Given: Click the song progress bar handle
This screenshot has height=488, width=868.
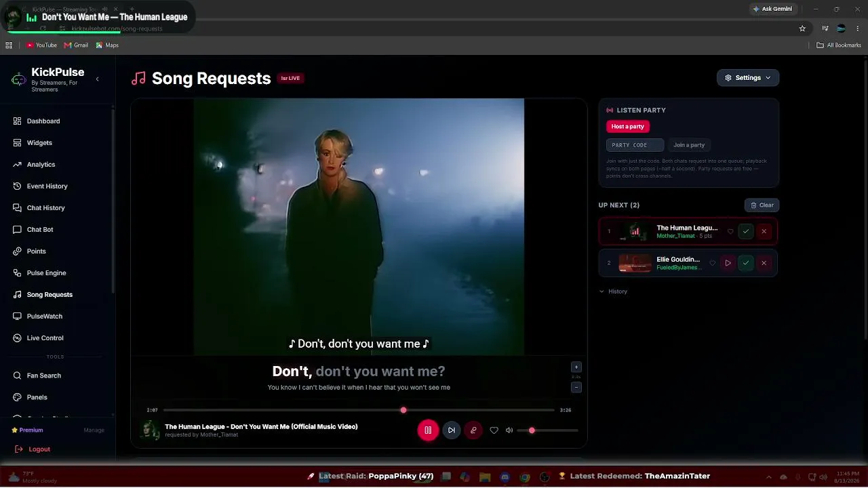Looking at the screenshot, I should [403, 410].
